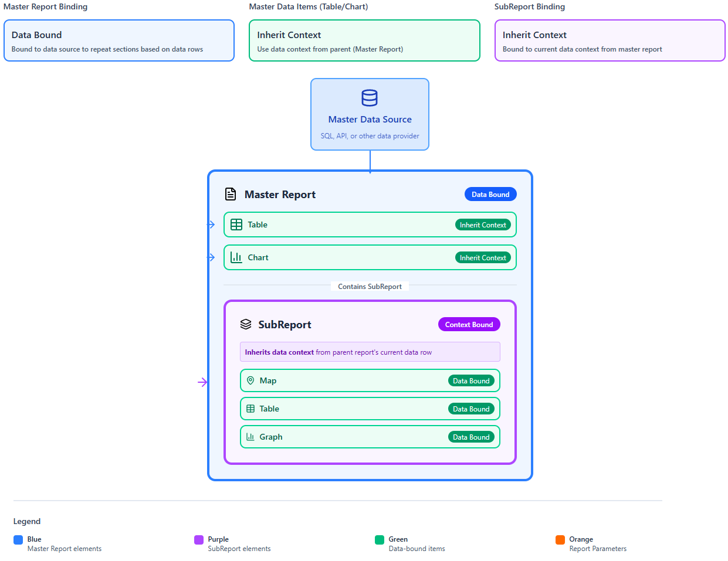Click the Inherits data context notice

coord(370,352)
